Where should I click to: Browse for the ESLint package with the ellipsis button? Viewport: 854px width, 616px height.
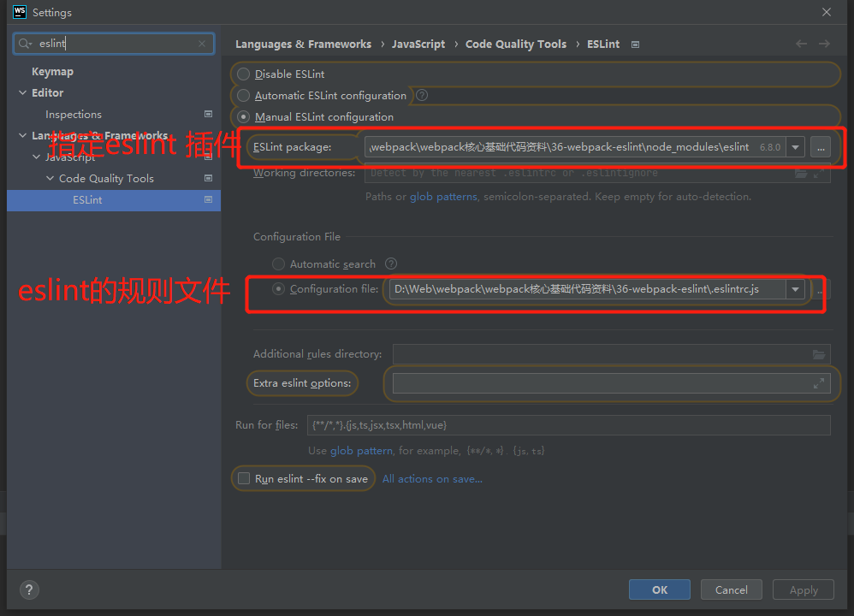pos(821,147)
